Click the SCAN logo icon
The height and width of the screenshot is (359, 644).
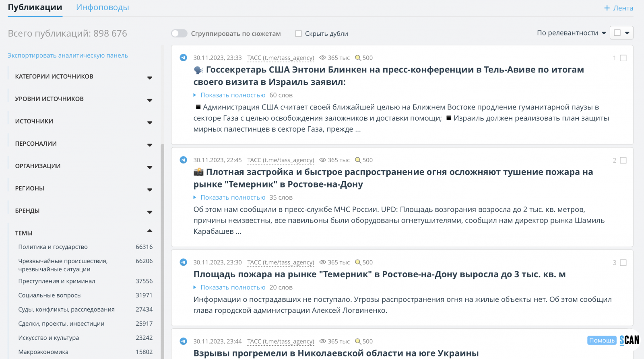tap(629, 340)
